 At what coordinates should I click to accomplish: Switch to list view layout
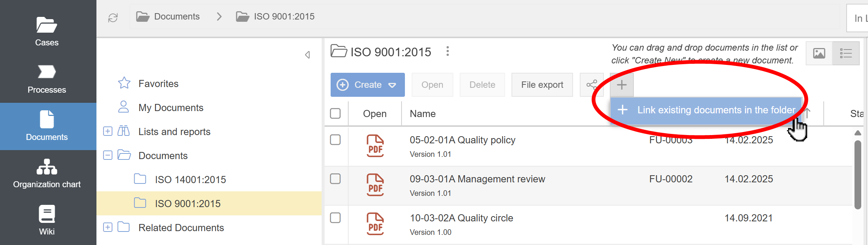(845, 53)
